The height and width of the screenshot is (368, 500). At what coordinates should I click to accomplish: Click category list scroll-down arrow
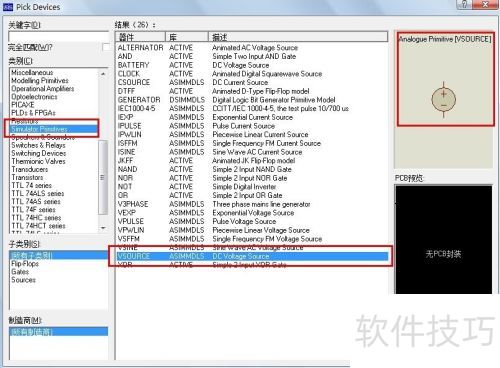(x=103, y=228)
